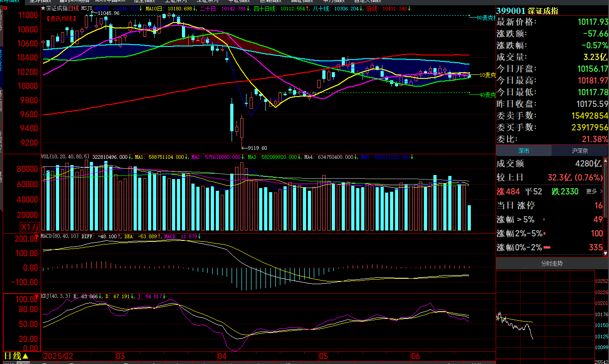Click the 今日最高 value 10181.97
The image size is (609, 364).
click(x=593, y=81)
